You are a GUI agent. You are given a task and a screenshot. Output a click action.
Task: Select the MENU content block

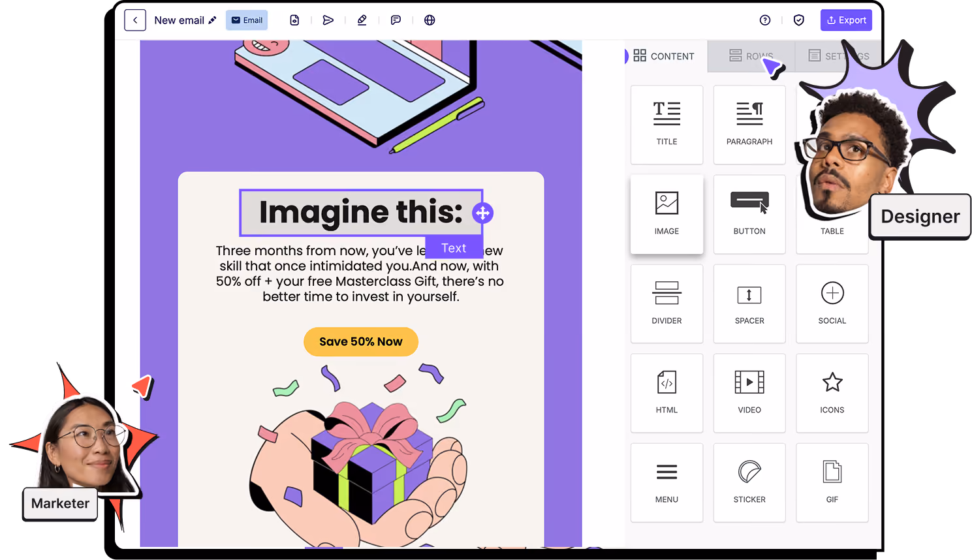click(x=666, y=482)
